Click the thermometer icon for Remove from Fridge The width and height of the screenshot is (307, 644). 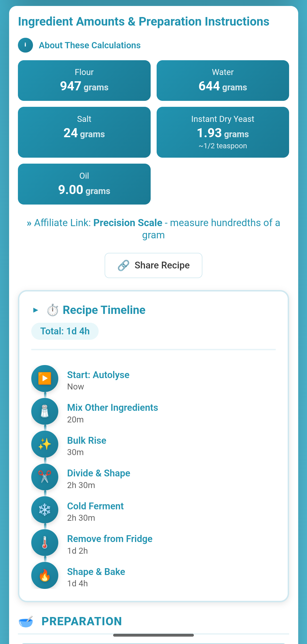pos(45,543)
